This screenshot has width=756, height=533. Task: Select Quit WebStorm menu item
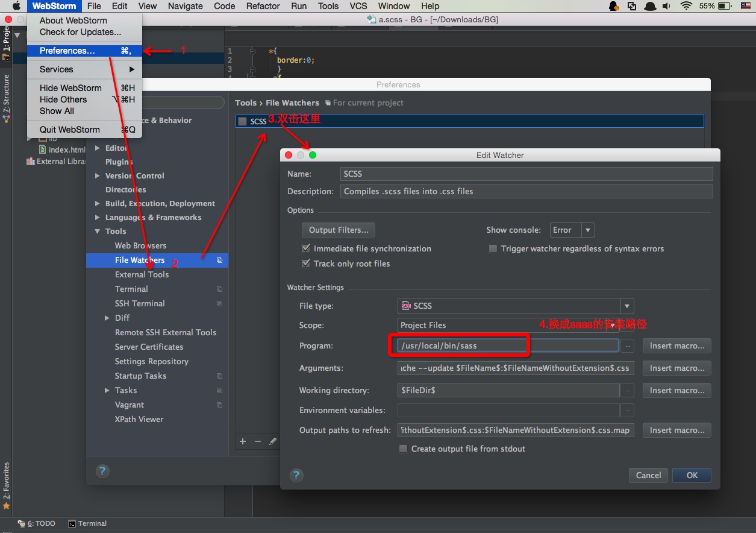(84, 130)
